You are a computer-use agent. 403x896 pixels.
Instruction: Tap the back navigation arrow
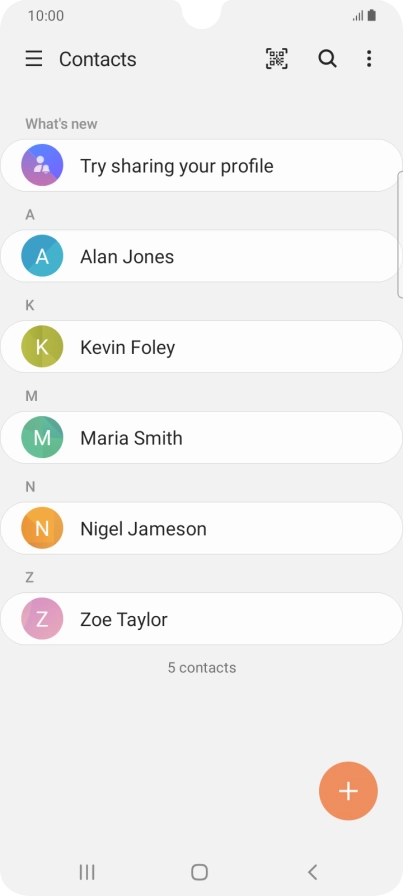point(312,872)
